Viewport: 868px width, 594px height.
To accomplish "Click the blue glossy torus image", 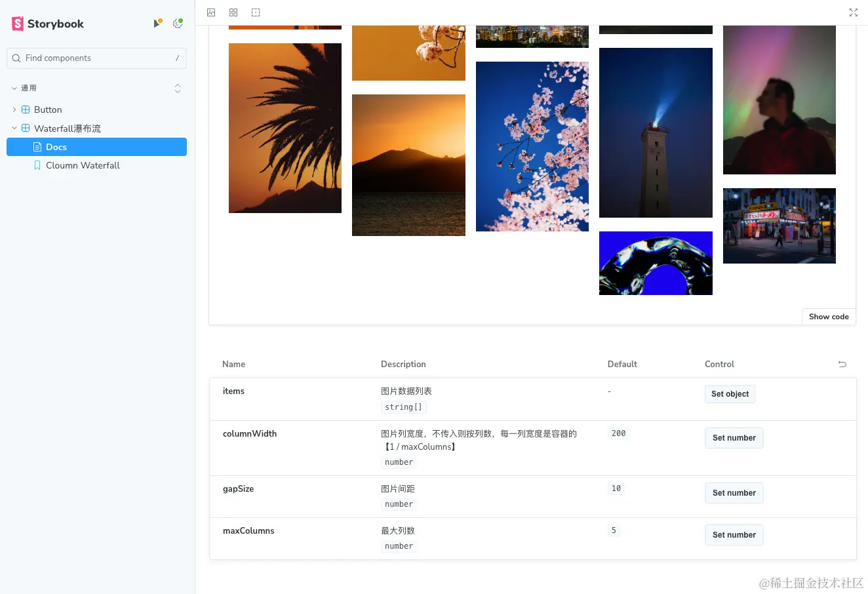I will point(656,263).
